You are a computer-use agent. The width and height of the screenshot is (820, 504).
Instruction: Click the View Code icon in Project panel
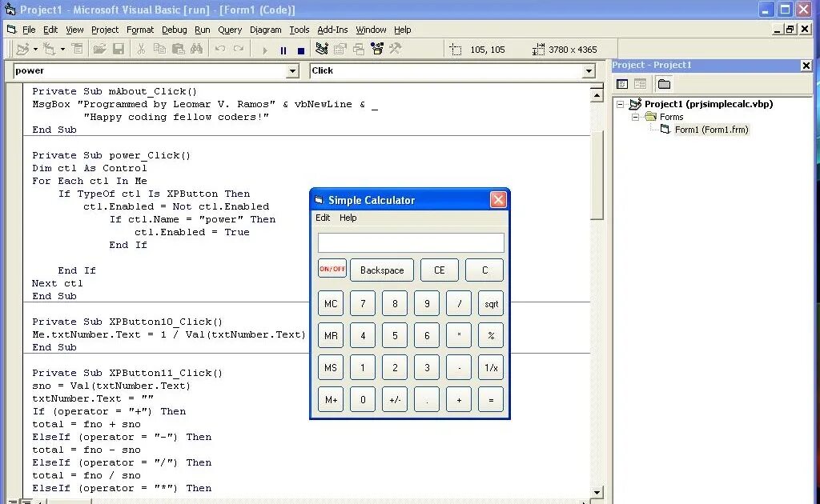click(x=622, y=84)
